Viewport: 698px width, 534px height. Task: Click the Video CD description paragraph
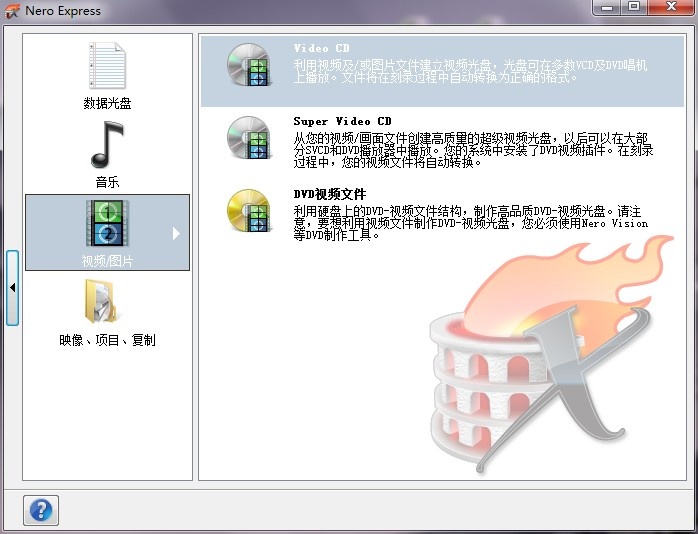[470, 71]
